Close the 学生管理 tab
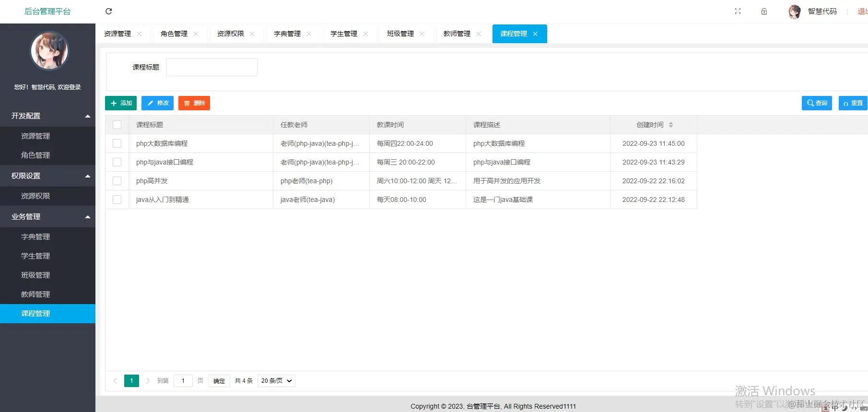The height and width of the screenshot is (412, 868). (365, 34)
